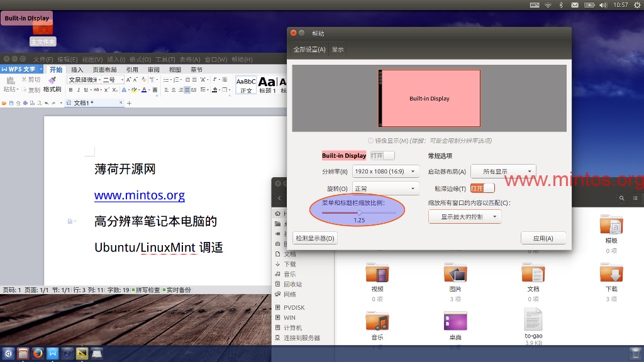Add a new document tab with plus icon
The width and height of the screenshot is (644, 362).
129,103
